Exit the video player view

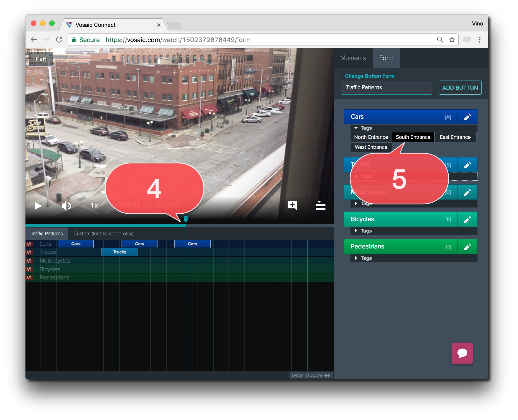(x=41, y=59)
